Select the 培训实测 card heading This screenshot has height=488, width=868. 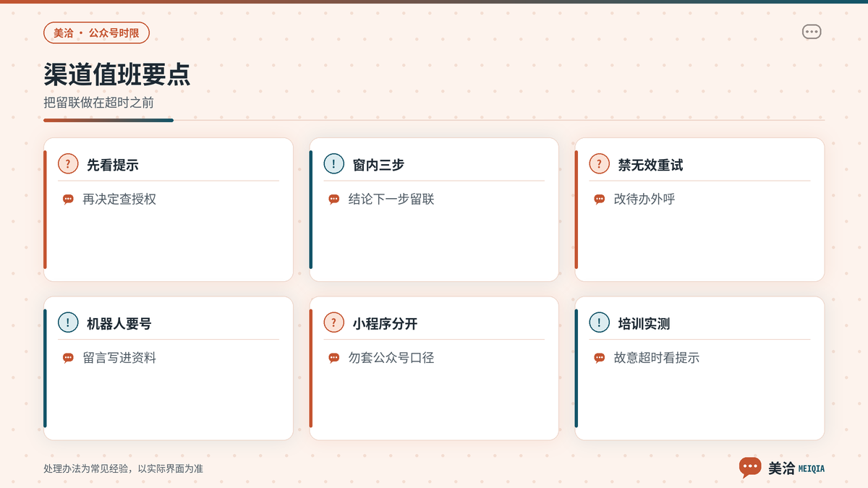tap(644, 323)
